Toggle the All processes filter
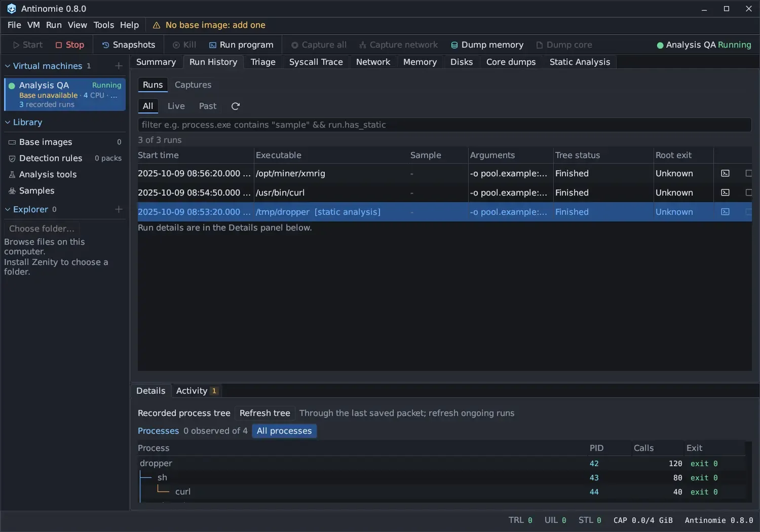This screenshot has width=760, height=532. click(284, 431)
